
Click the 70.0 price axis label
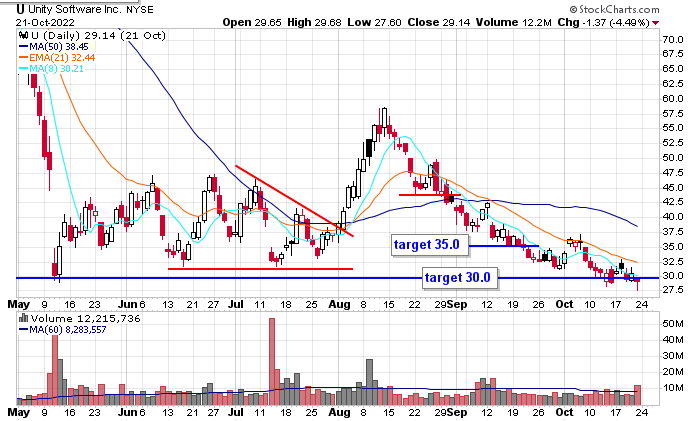(673, 40)
